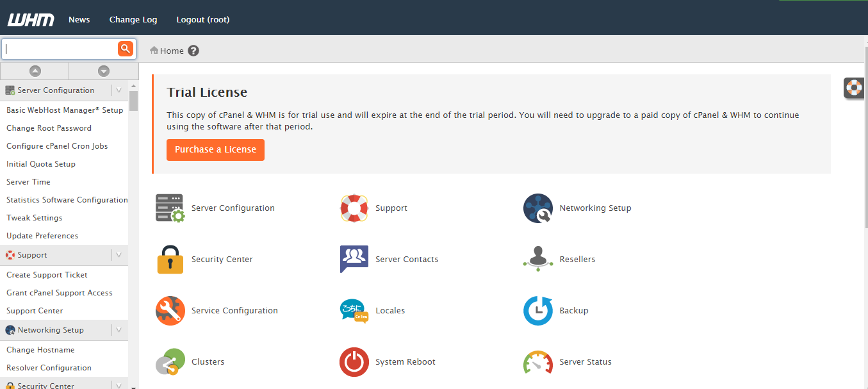
Task: Click the Purchase a License button
Action: 215,149
